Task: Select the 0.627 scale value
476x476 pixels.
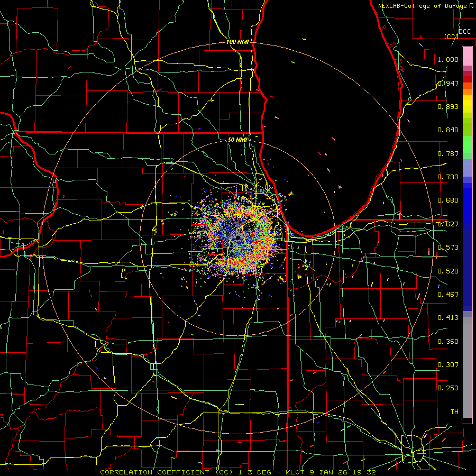Action: coord(448,224)
